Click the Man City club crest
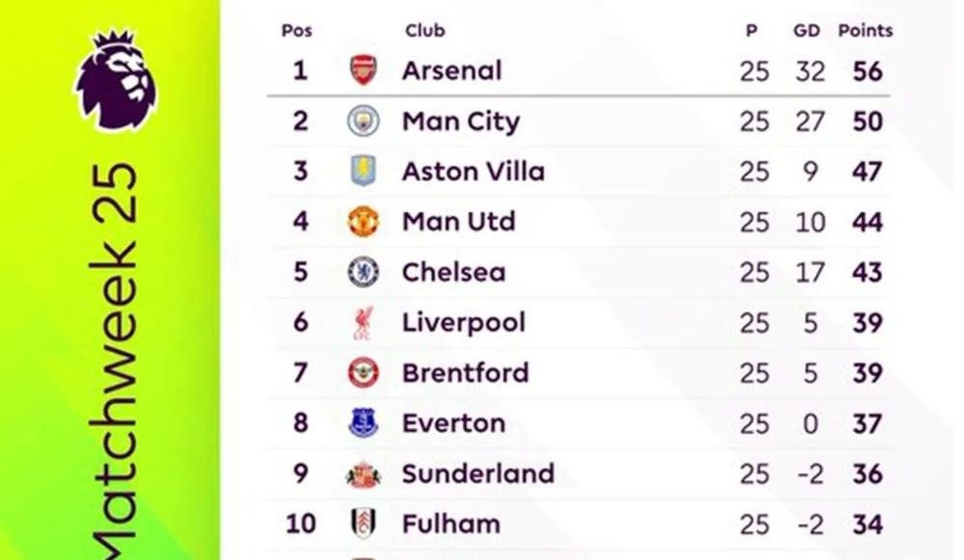Image resolution: width=964 pixels, height=560 pixels. pos(363,121)
